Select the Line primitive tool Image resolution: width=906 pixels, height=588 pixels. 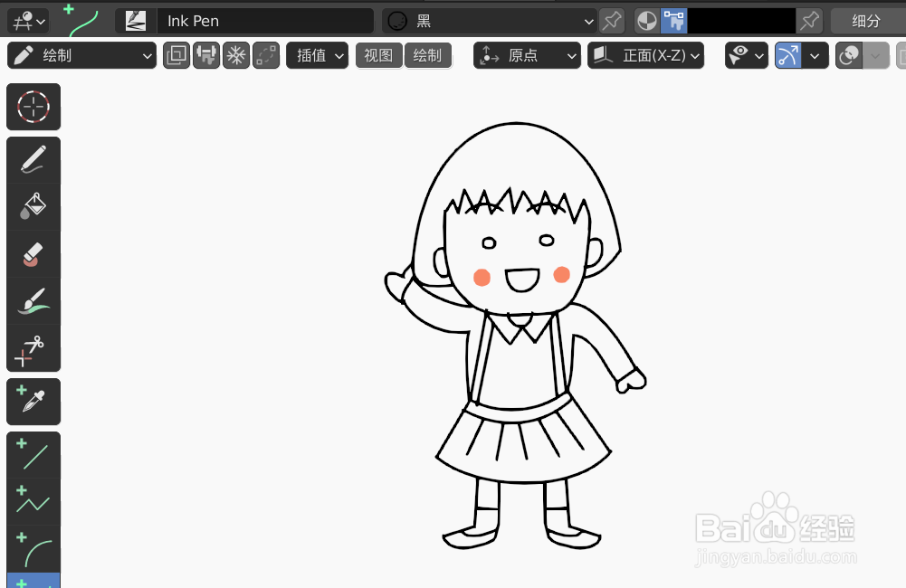[x=33, y=455]
